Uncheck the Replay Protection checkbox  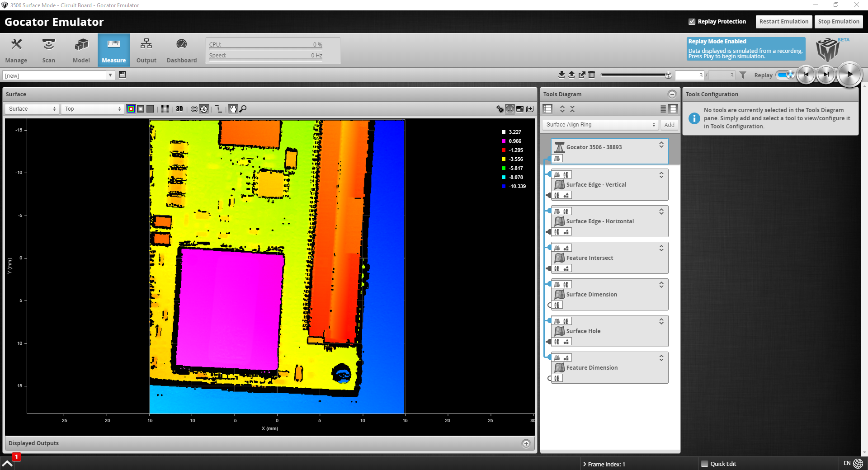[x=692, y=22]
